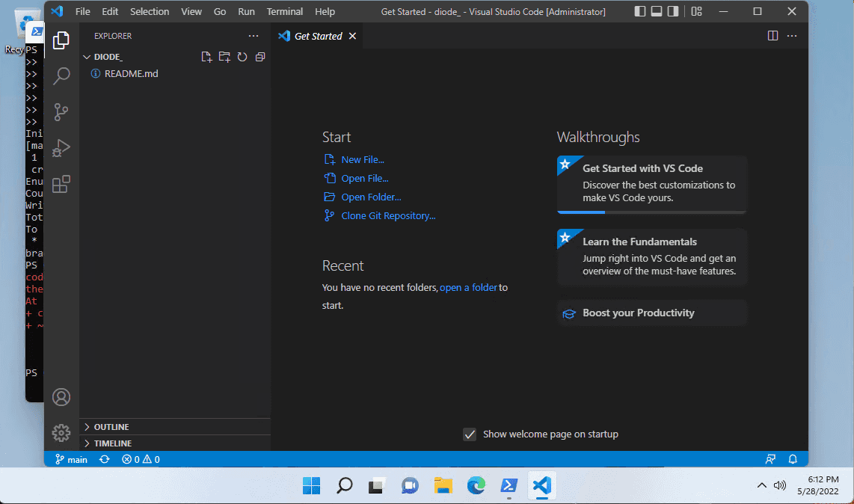
Task: Open Boost your Productivity walkthrough
Action: click(x=651, y=313)
